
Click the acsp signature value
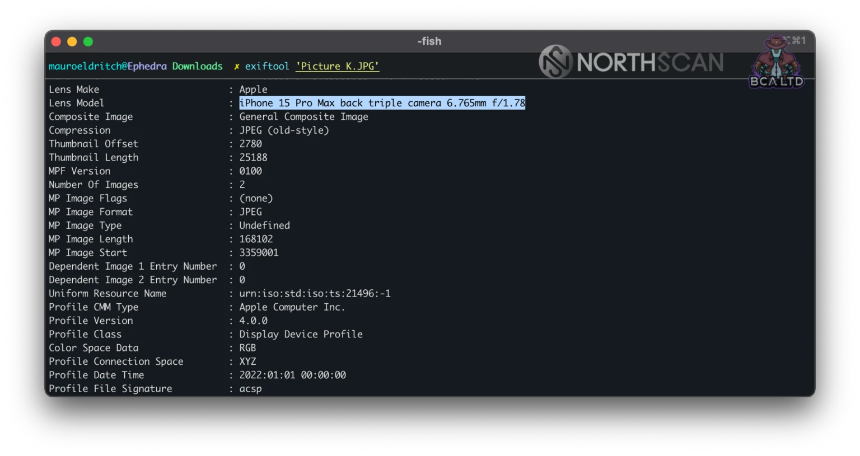tap(251, 389)
